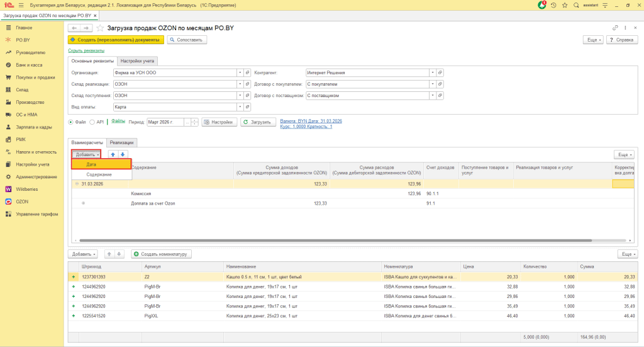
Task: Open Wildberries section in sidebar
Action: (x=26, y=189)
